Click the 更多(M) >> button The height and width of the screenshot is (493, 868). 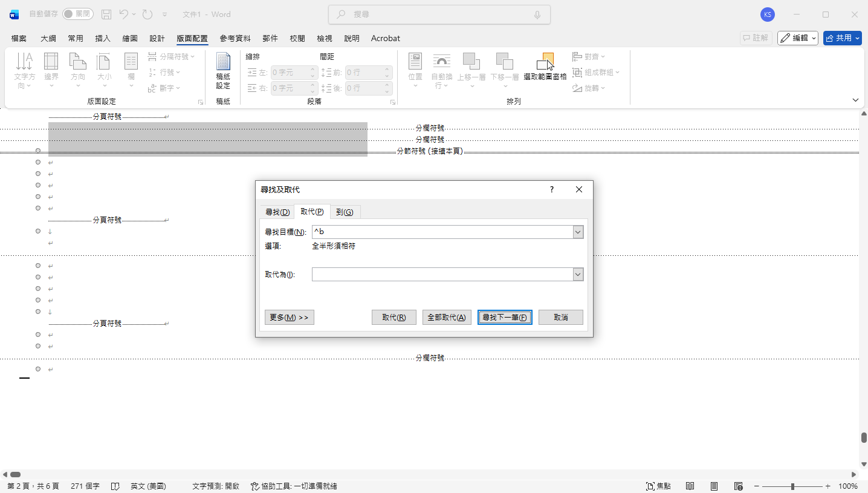(x=289, y=317)
